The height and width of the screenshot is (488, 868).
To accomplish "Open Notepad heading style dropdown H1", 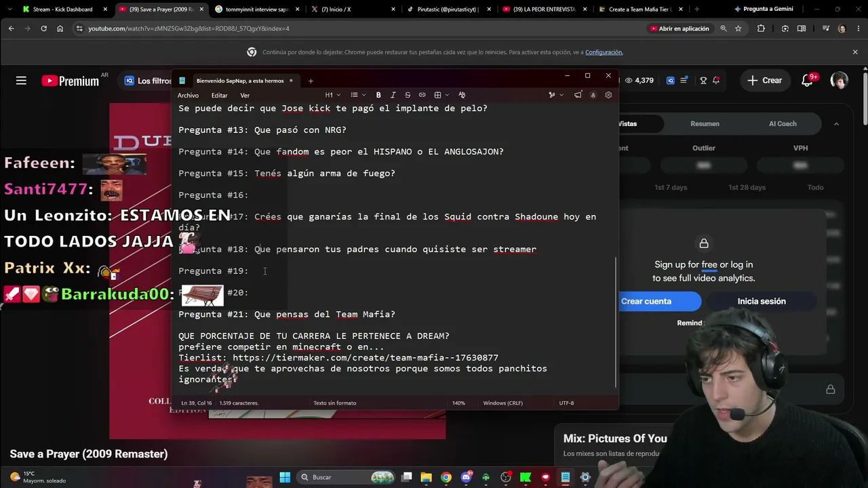I will [332, 95].
